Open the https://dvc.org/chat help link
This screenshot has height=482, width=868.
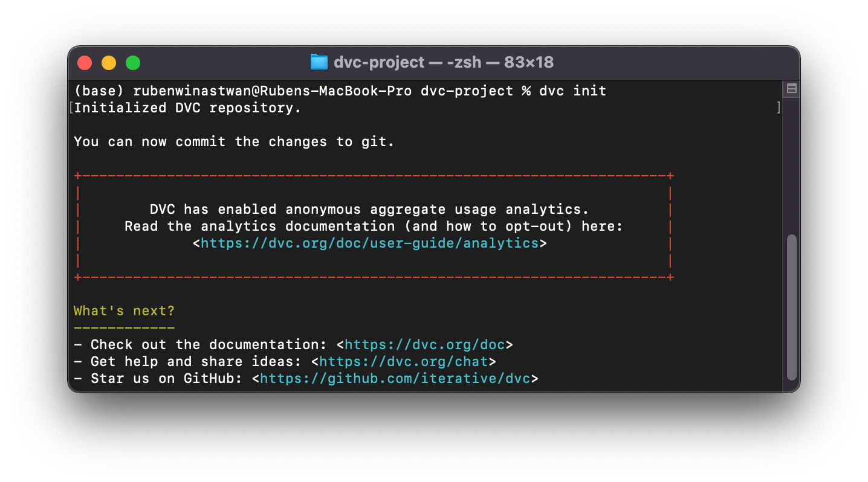pyautogui.click(x=403, y=362)
